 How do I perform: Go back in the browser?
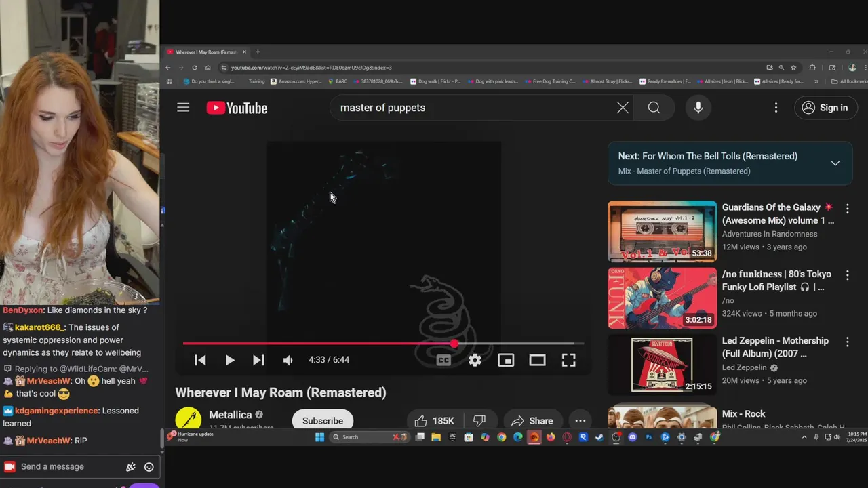168,68
